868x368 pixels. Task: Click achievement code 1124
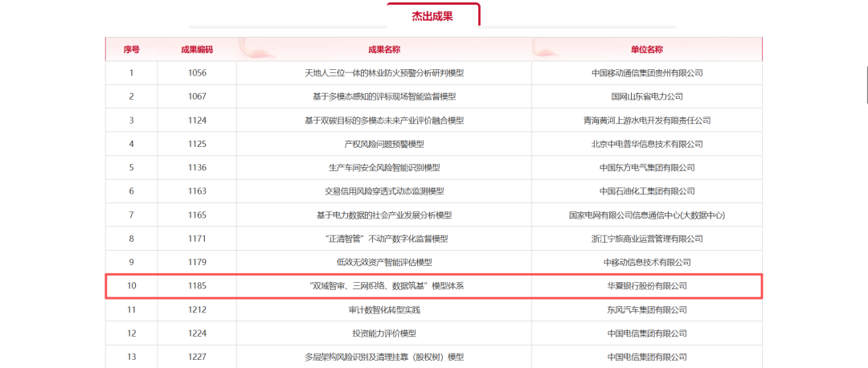197,121
